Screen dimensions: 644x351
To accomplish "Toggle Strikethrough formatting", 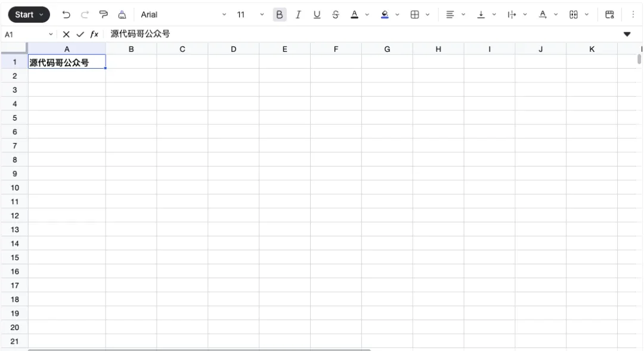I will [x=335, y=14].
